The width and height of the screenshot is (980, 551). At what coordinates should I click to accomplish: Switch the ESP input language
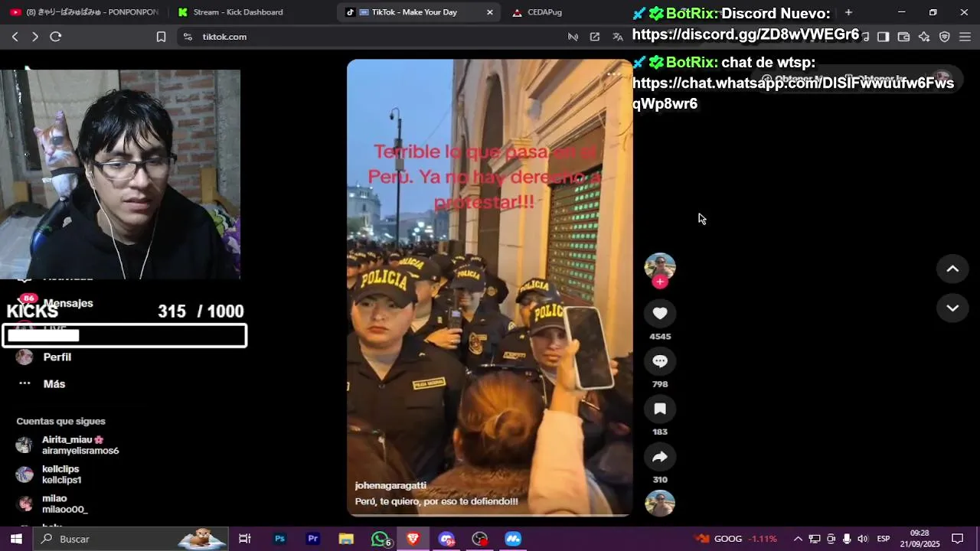pyautogui.click(x=884, y=539)
